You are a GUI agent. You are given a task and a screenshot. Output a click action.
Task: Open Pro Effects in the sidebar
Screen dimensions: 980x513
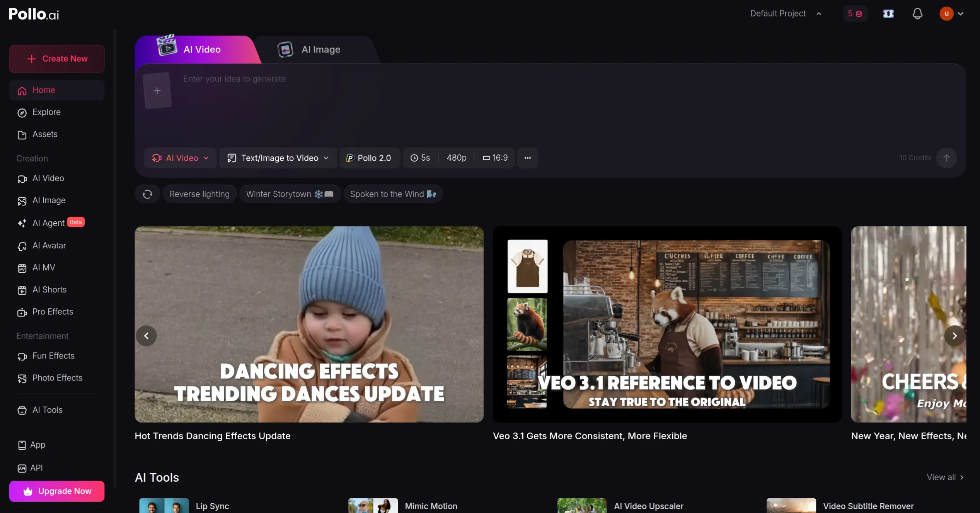[x=53, y=312]
